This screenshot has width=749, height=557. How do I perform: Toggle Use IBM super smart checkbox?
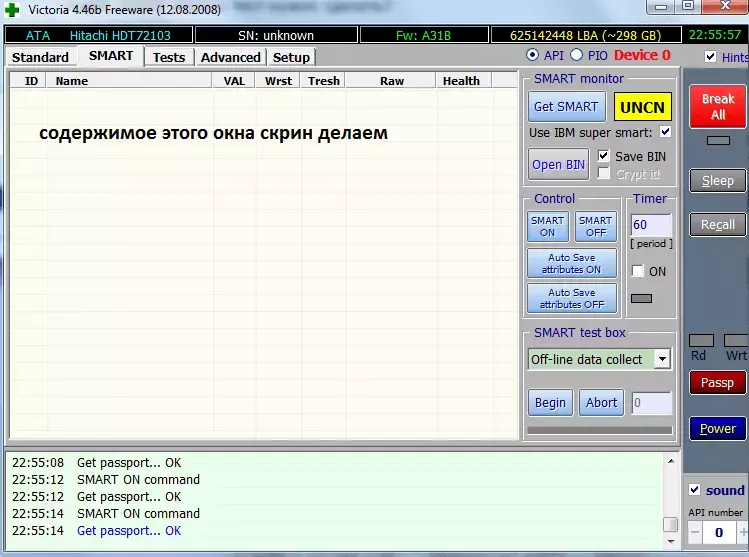(665, 131)
